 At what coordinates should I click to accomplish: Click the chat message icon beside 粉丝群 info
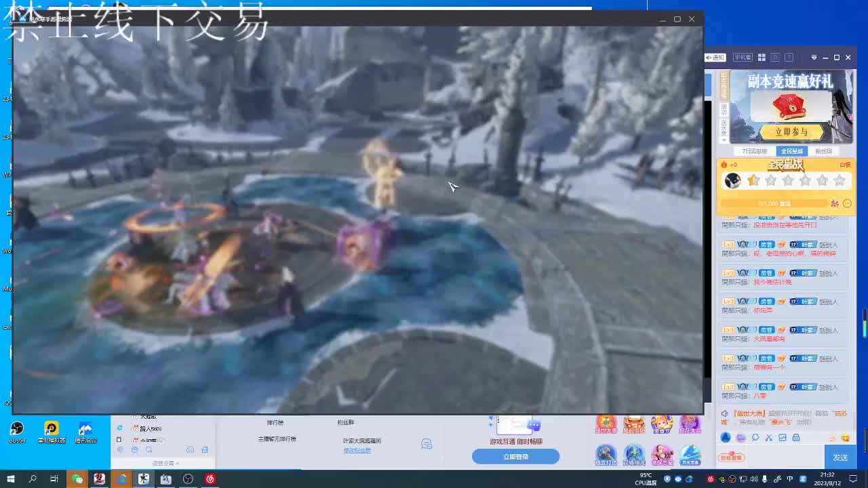427,444
